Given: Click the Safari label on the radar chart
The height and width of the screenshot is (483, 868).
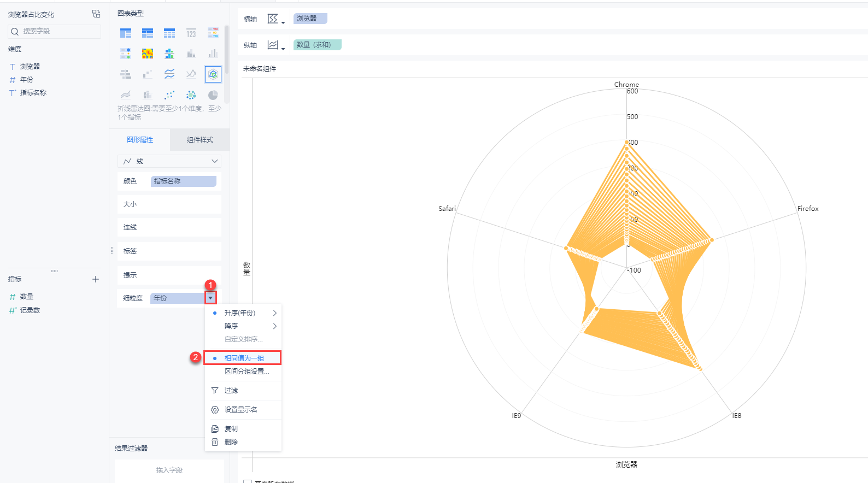Looking at the screenshot, I should pyautogui.click(x=447, y=209).
